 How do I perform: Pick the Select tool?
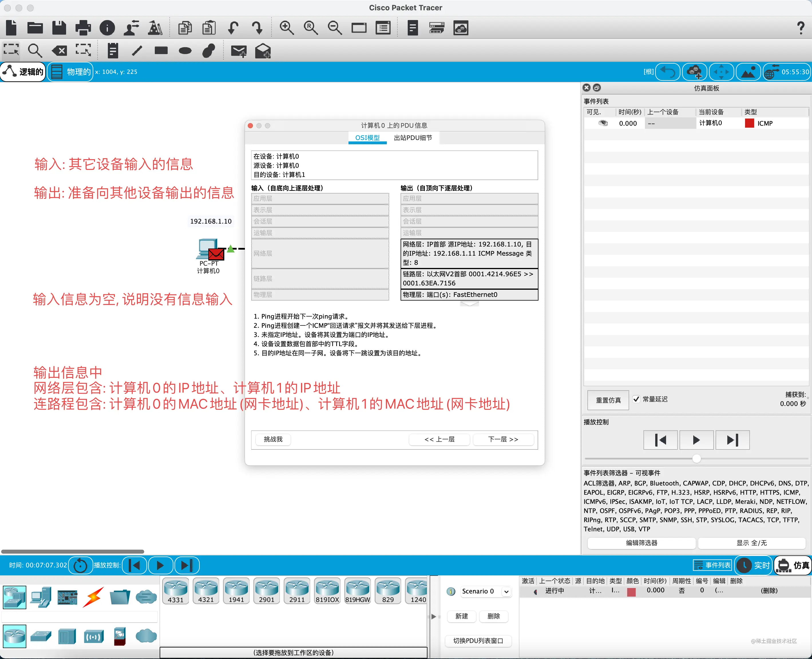(11, 50)
